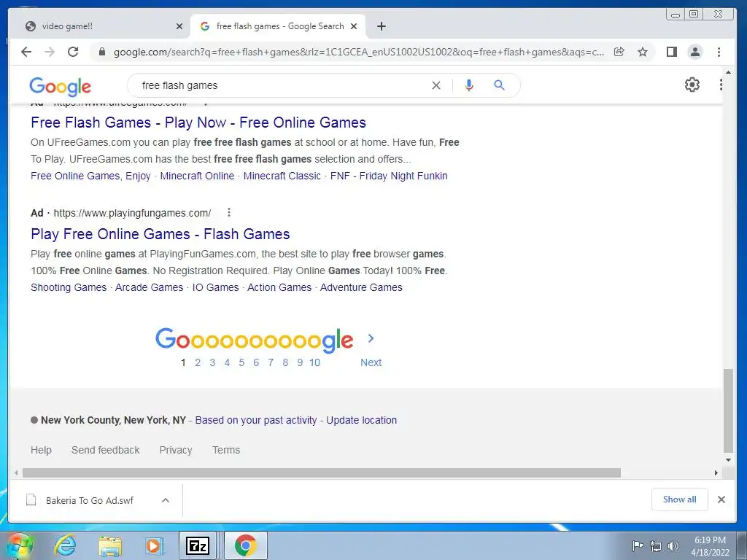This screenshot has width=747, height=560.
Task: View site information via lock icon
Action: pos(102,52)
